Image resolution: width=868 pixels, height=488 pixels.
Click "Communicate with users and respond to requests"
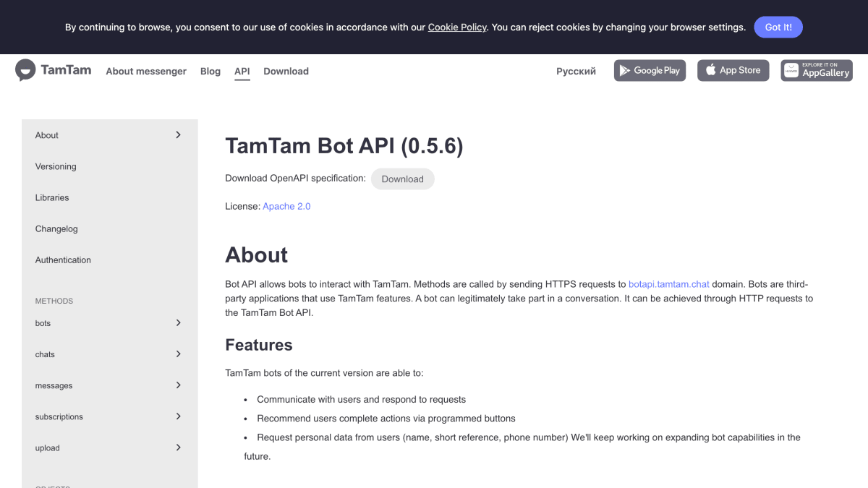coord(362,399)
